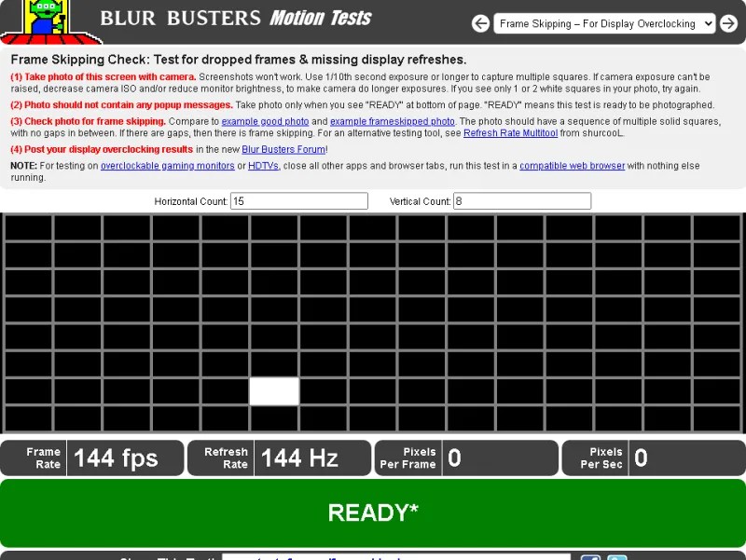The height and width of the screenshot is (560, 746).
Task: Click the white square in the grid
Action: coord(274,391)
